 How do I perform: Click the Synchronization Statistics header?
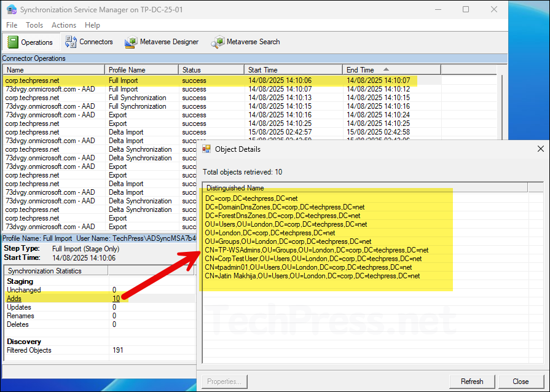pos(56,271)
